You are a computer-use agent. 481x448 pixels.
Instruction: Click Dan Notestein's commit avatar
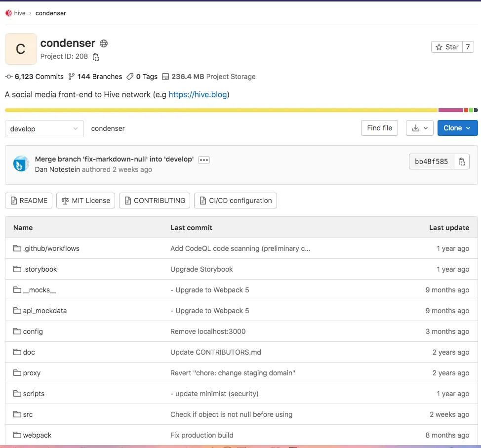(21, 163)
